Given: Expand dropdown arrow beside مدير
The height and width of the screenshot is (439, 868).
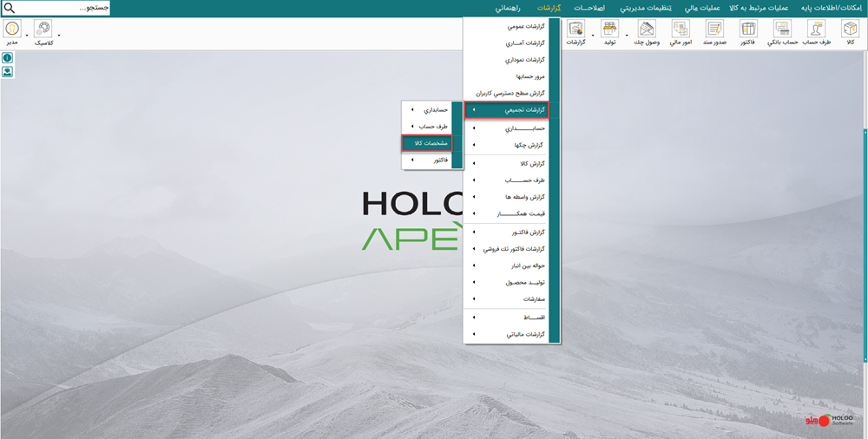Looking at the screenshot, I should 27,35.
